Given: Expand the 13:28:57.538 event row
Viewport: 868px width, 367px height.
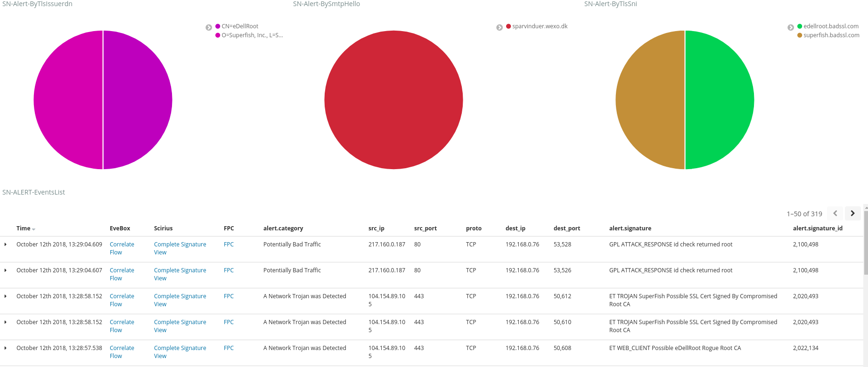Looking at the screenshot, I should pos(5,348).
